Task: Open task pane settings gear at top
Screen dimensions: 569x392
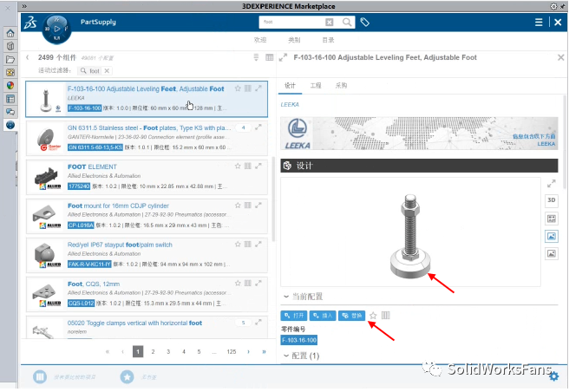Action: (x=553, y=6)
